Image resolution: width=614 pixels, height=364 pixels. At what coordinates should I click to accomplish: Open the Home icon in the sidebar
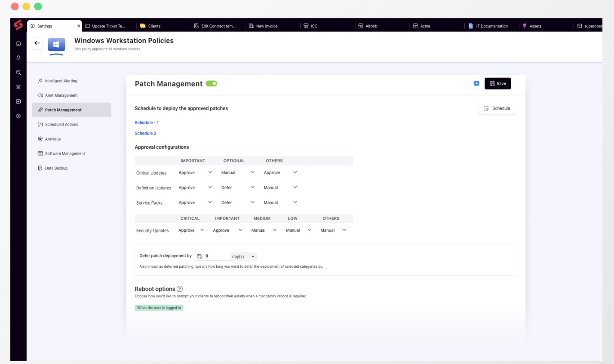18,43
